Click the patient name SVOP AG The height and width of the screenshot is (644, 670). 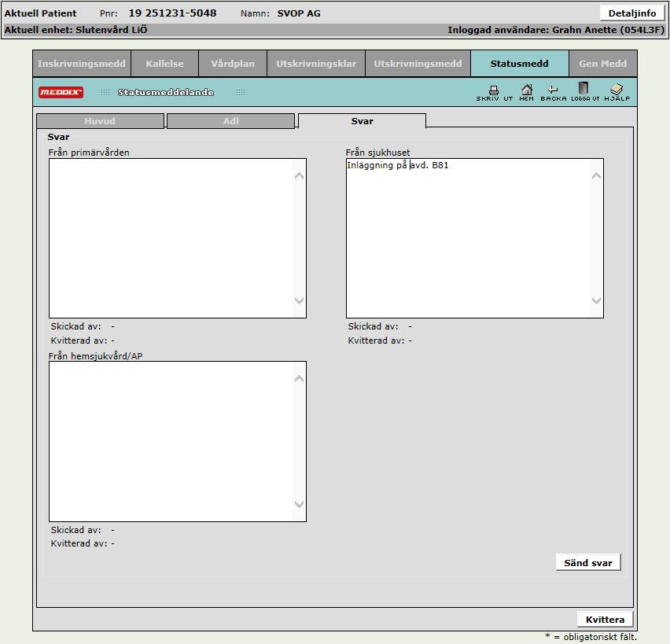click(x=299, y=13)
